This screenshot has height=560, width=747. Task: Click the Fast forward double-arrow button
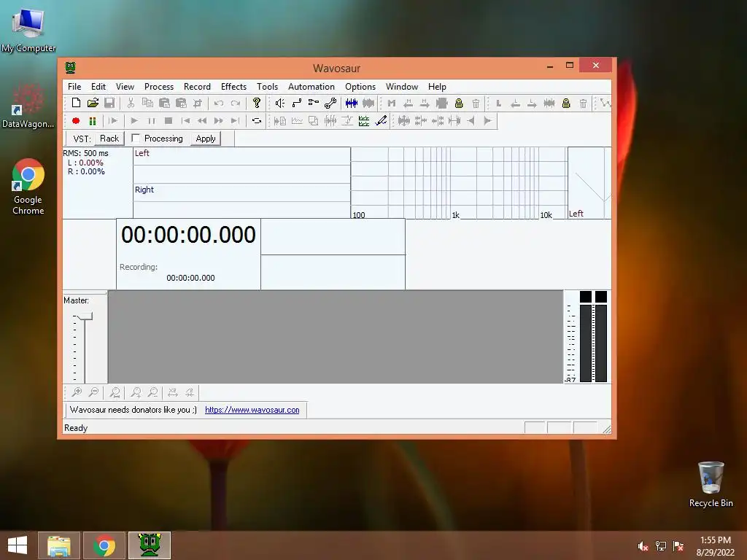(x=219, y=121)
